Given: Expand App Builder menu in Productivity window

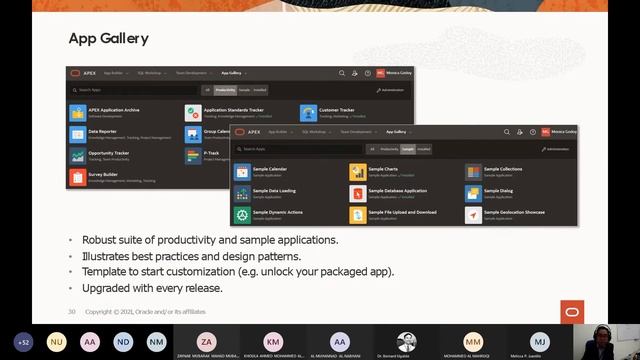Looking at the screenshot, I should (x=116, y=73).
